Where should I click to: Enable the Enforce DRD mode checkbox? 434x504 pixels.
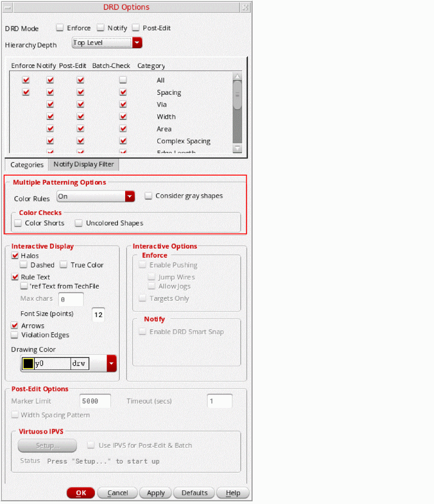(x=60, y=28)
